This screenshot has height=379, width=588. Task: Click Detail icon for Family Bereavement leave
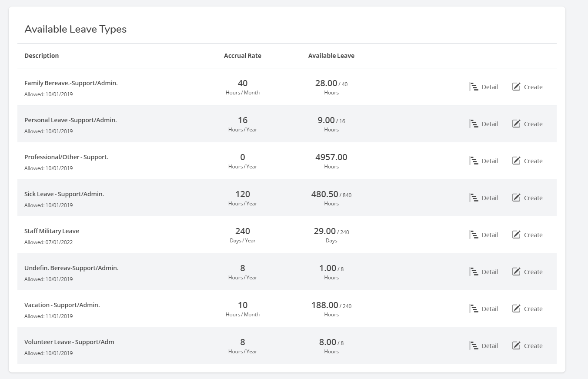pyautogui.click(x=474, y=87)
